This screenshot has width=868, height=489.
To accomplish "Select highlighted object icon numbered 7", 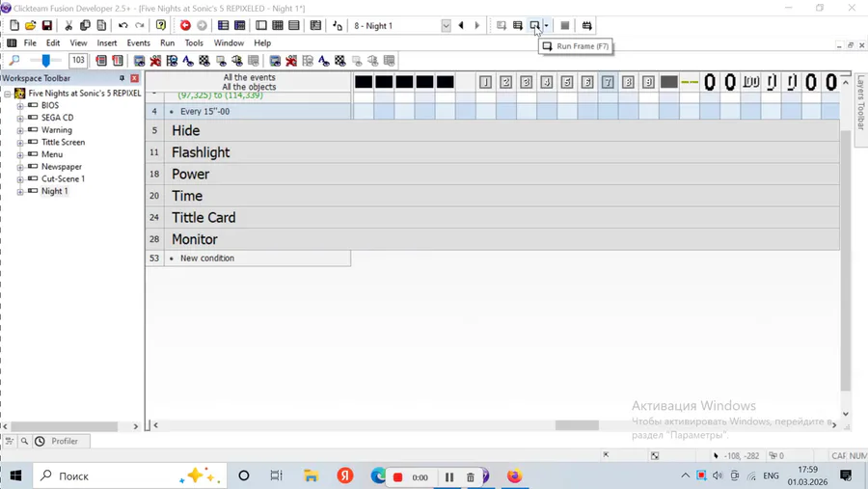I will (x=608, y=83).
